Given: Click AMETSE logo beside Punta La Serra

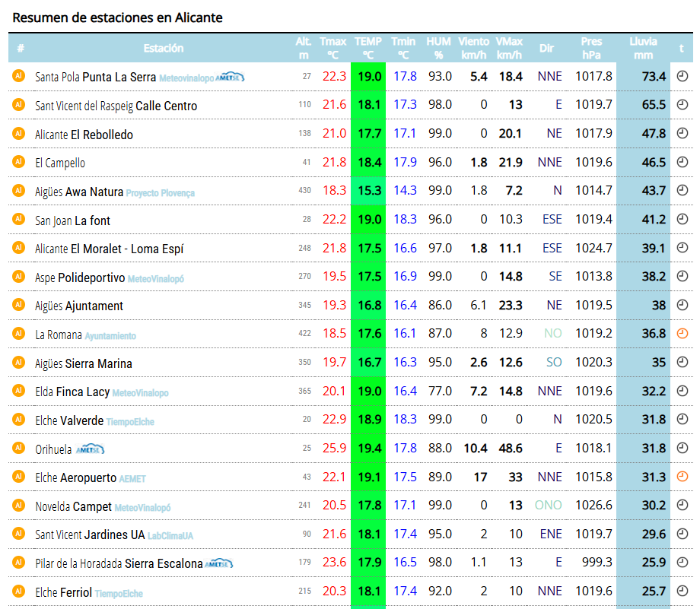Looking at the screenshot, I should tap(230, 78).
